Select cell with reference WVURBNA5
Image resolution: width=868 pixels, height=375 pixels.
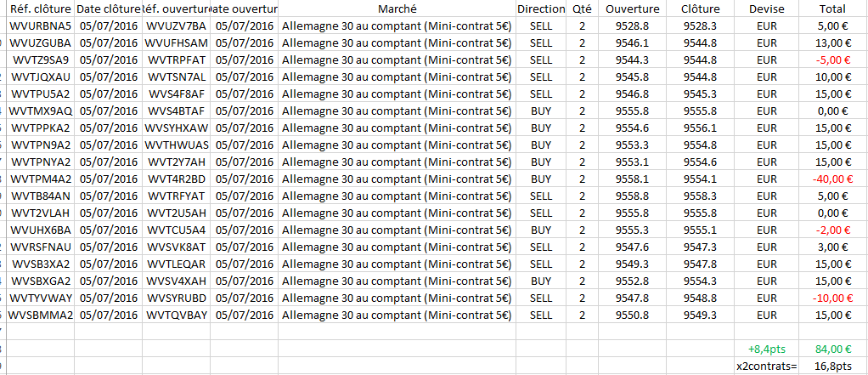pyautogui.click(x=41, y=26)
